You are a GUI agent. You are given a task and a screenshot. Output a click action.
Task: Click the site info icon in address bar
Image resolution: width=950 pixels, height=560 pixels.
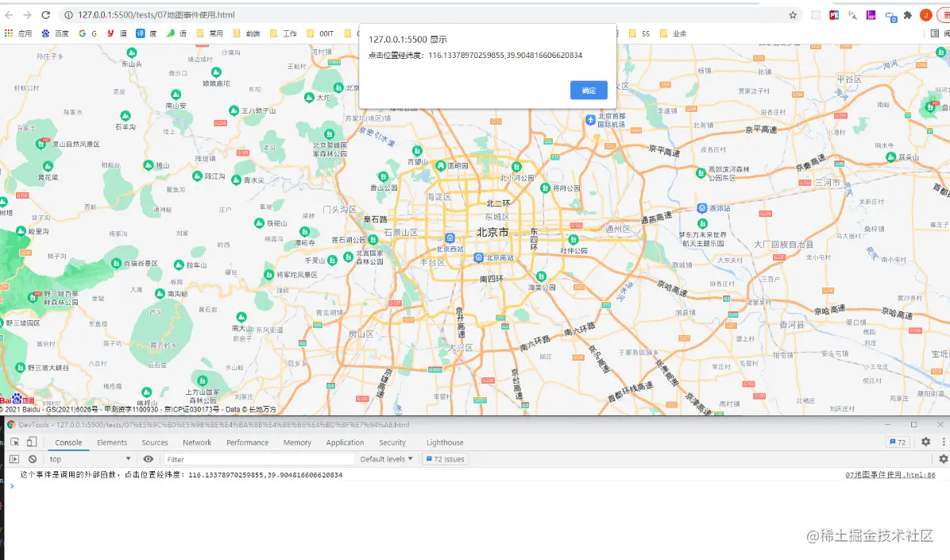click(x=68, y=14)
